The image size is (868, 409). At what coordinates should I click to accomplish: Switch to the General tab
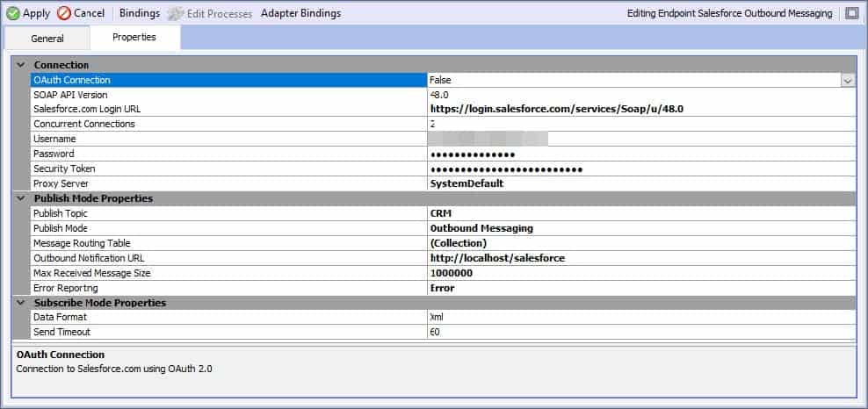pos(47,38)
